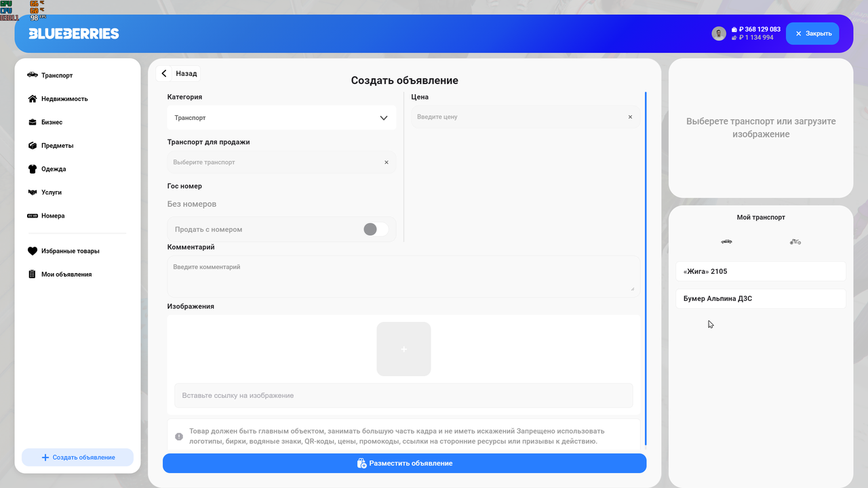Viewport: 868px width, 488px height.
Task: Select Бумер Альпина ДЗС from my vehicles
Action: (761, 298)
